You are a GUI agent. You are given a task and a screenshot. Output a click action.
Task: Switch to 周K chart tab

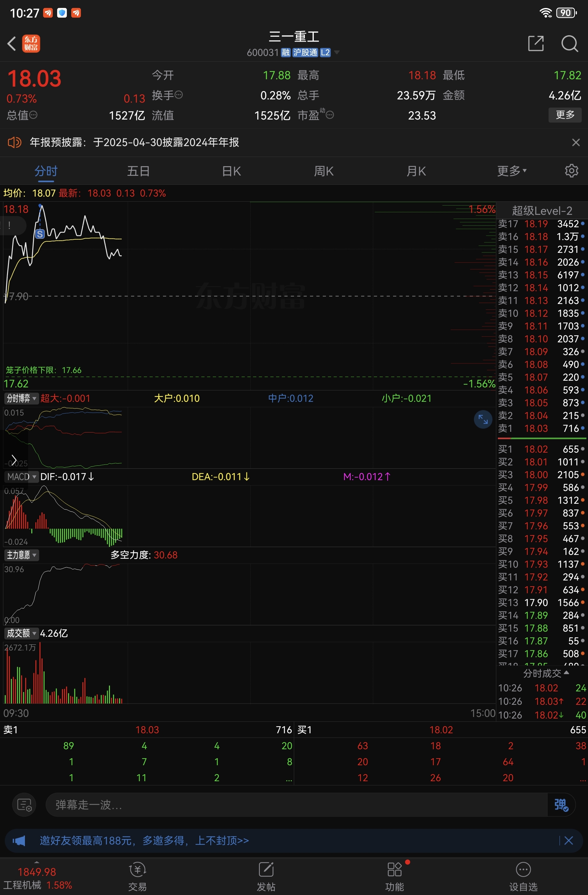pos(324,171)
